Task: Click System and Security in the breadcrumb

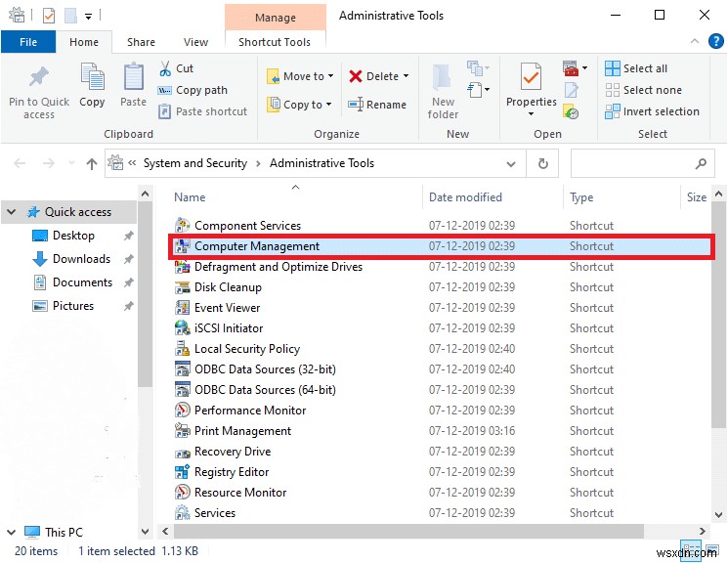Action: [x=195, y=163]
